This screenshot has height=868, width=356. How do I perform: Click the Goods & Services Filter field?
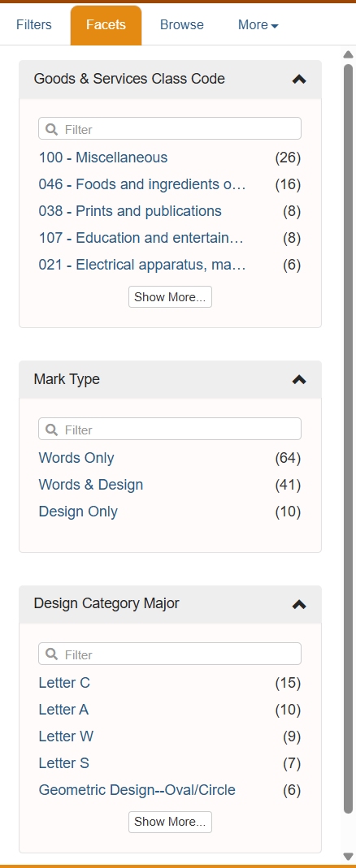170,128
